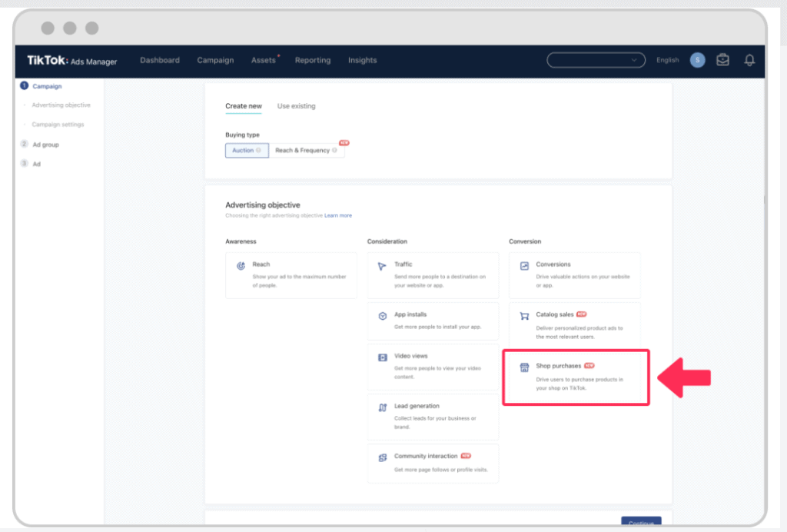The image size is (787, 532).
Task: Switch to the Use existing tab
Action: pyautogui.click(x=296, y=106)
